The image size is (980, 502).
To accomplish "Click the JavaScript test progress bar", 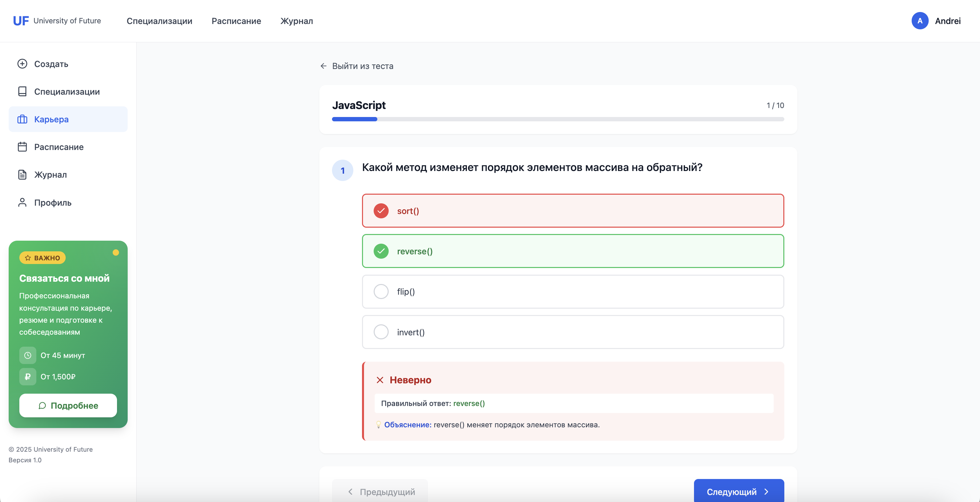I will click(558, 119).
